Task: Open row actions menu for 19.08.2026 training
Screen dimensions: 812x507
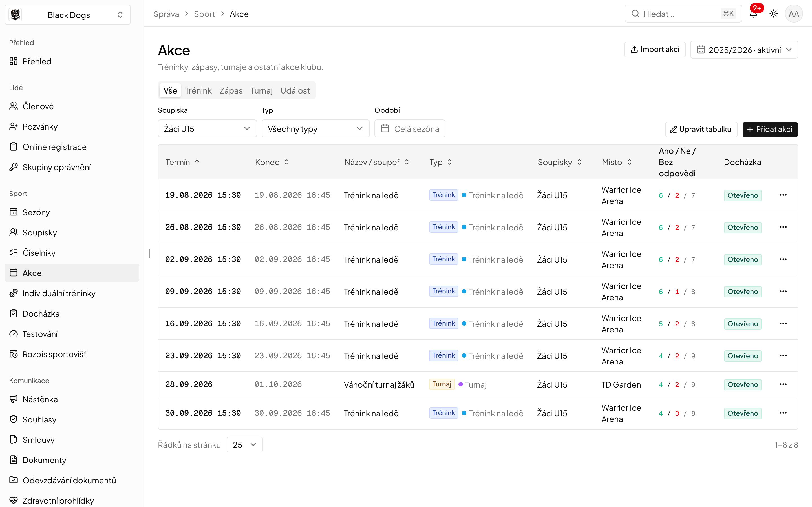Action: 783,195
